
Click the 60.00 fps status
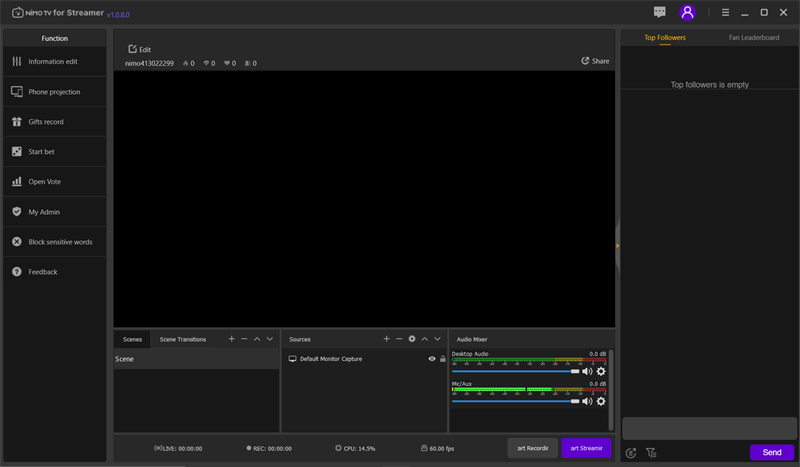point(437,449)
